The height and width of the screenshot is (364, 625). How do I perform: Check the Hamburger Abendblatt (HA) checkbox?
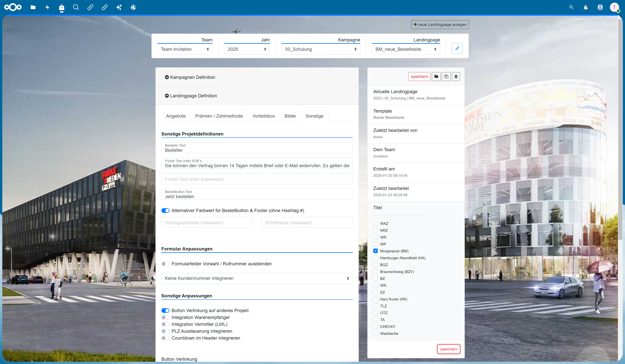coord(376,258)
